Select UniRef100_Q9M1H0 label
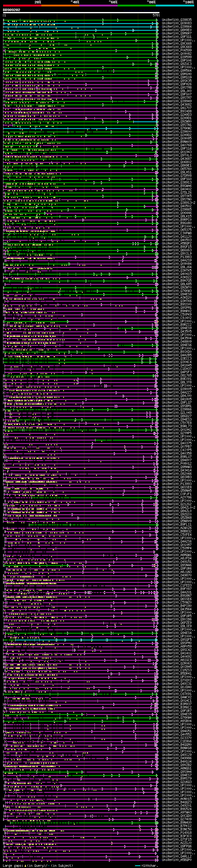Image resolution: width=197 pixels, height=868 pixels. tap(177, 74)
